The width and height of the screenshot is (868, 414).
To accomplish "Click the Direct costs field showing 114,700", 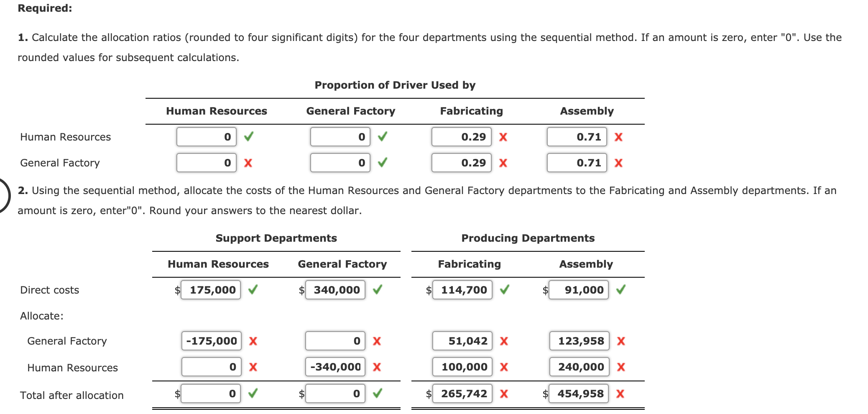I will coord(462,289).
